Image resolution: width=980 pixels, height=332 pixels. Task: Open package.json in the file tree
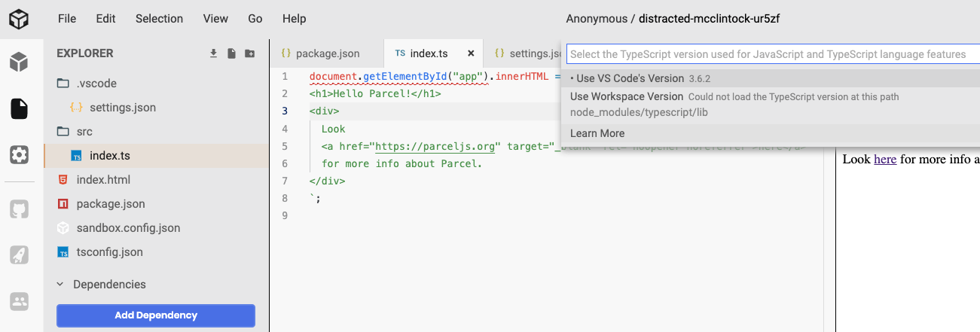click(111, 204)
